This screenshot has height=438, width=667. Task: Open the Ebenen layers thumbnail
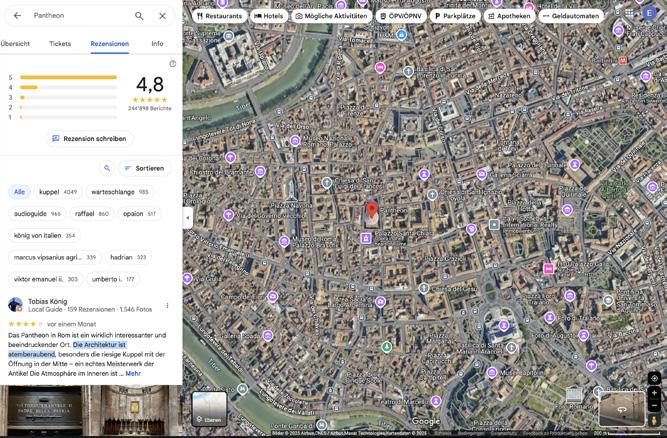pyautogui.click(x=209, y=409)
